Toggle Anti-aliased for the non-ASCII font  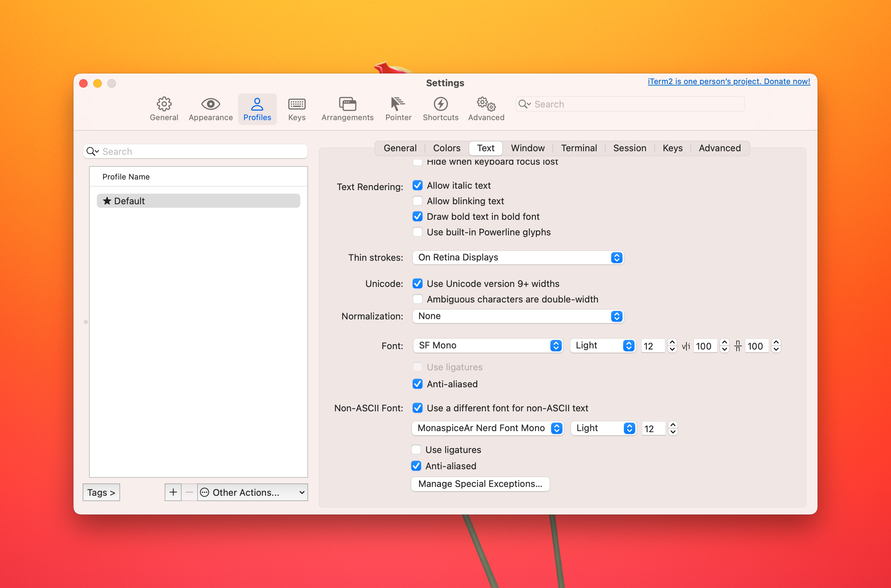tap(416, 466)
